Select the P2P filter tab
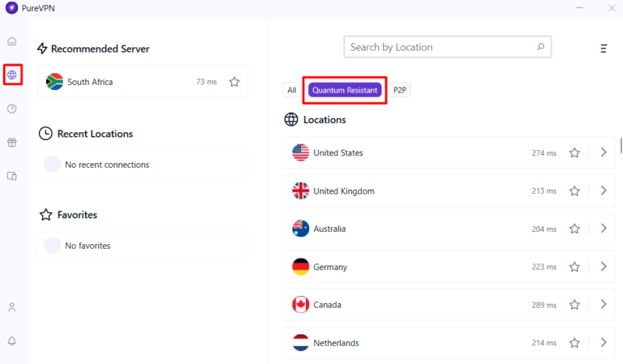The height and width of the screenshot is (364, 623). 400,90
